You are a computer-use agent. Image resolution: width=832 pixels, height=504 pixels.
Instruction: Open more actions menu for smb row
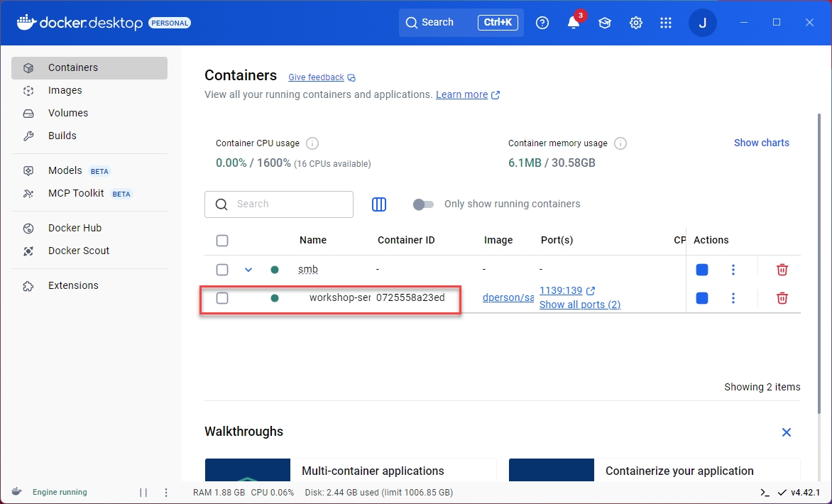tap(733, 270)
